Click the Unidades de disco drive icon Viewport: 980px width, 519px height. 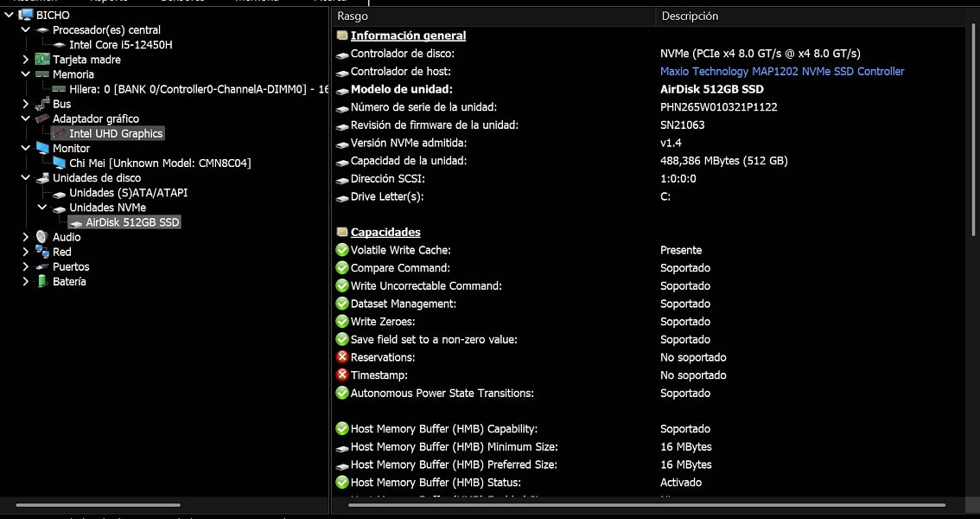pos(42,178)
